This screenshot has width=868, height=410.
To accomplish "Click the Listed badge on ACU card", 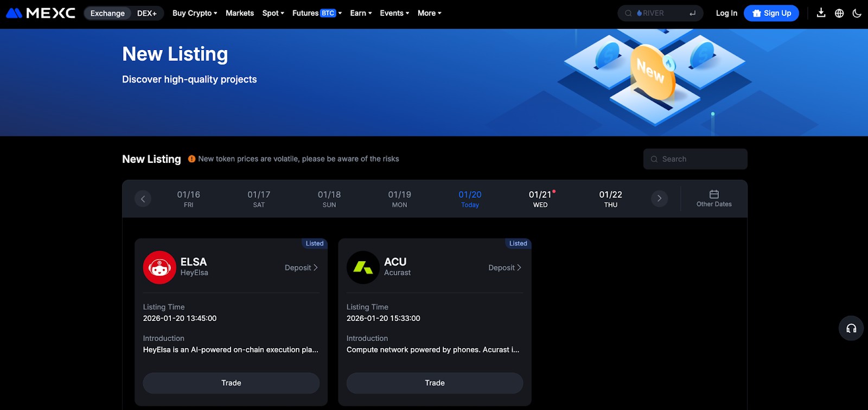I will click(x=518, y=243).
